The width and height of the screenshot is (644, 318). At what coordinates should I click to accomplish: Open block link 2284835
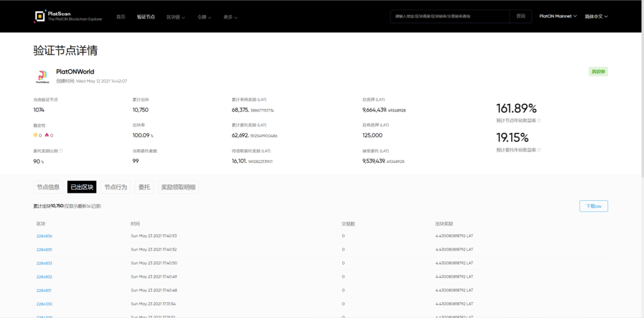coord(45,250)
